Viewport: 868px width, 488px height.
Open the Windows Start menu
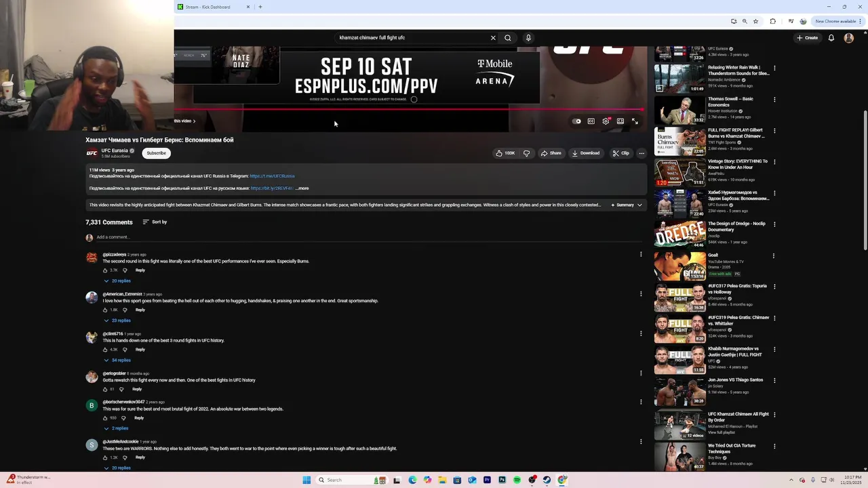[x=307, y=480]
